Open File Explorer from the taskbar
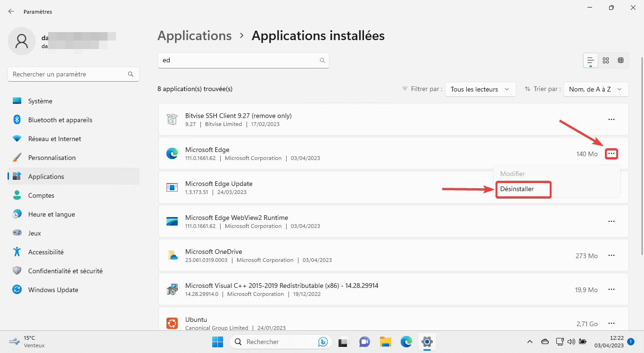Screen dimensions: 644x353 tap(386, 341)
